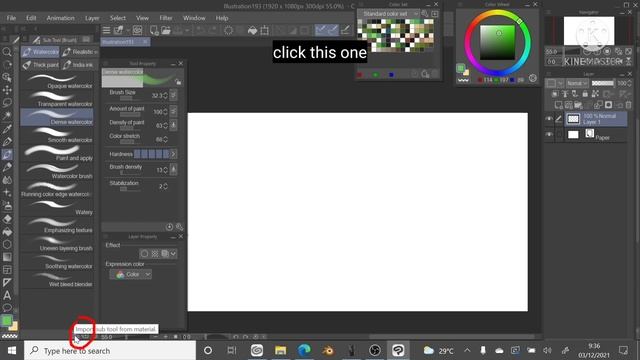Toggle Amount of paint dynamics button
This screenshot has width=640, height=360.
pos(173,111)
